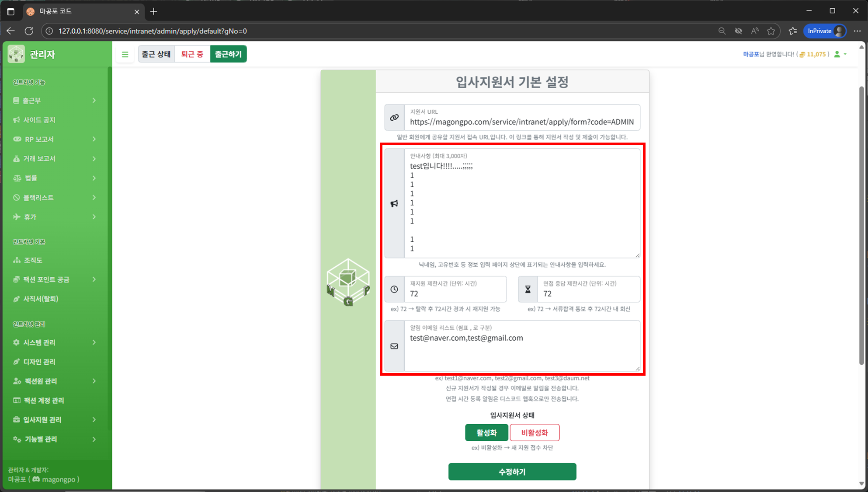Click the 시스템 관리 gear icon
Image resolution: width=868 pixels, height=492 pixels.
click(17, 342)
